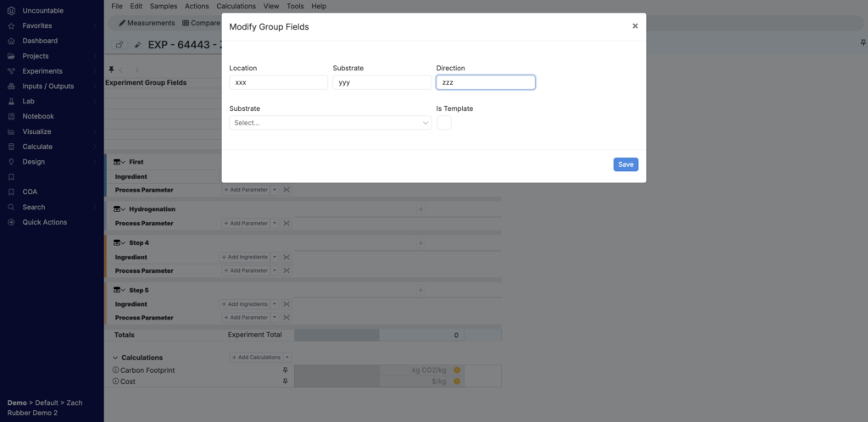Open the Samples menu
Image resolution: width=868 pixels, height=422 pixels.
pyautogui.click(x=164, y=6)
